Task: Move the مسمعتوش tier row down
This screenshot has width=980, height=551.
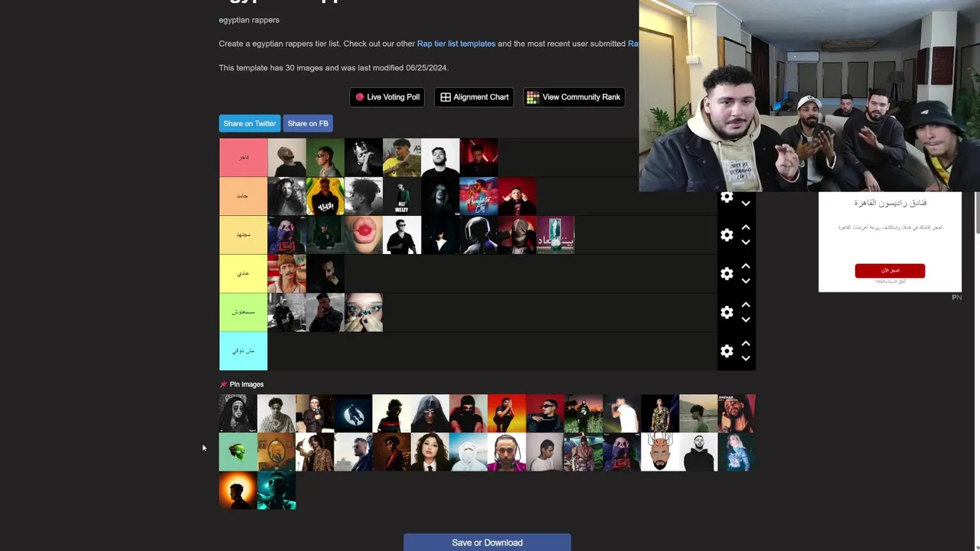Action: (746, 320)
